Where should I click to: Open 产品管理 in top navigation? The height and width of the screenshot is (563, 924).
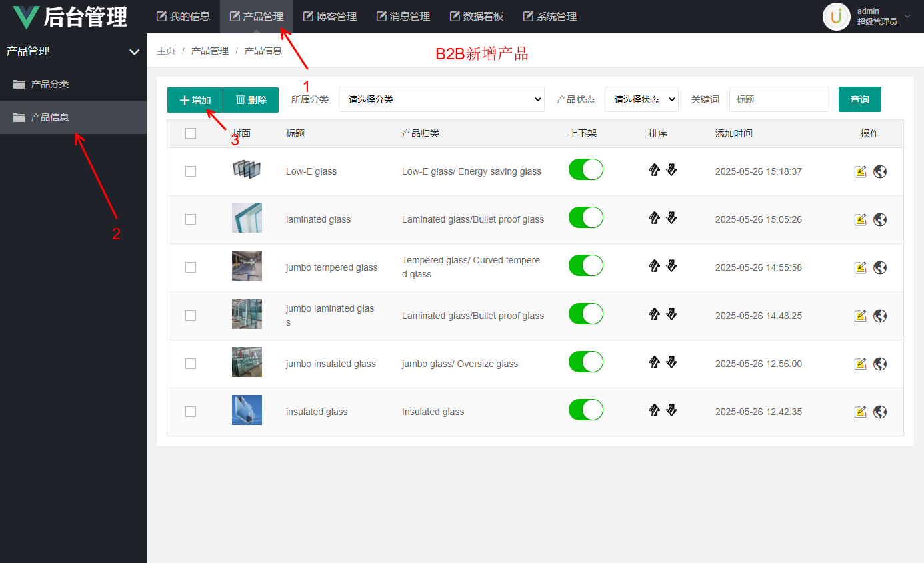click(x=257, y=17)
